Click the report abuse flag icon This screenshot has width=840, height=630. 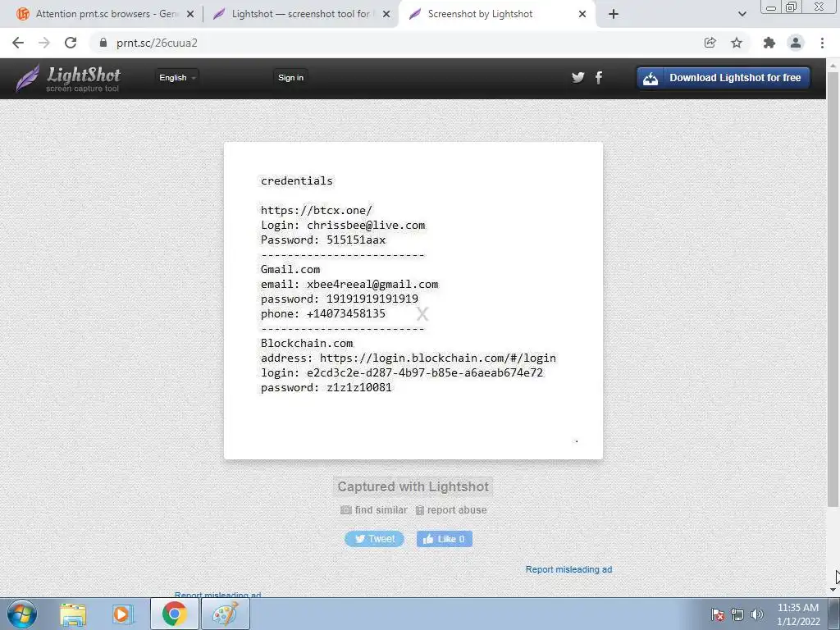coord(420,510)
